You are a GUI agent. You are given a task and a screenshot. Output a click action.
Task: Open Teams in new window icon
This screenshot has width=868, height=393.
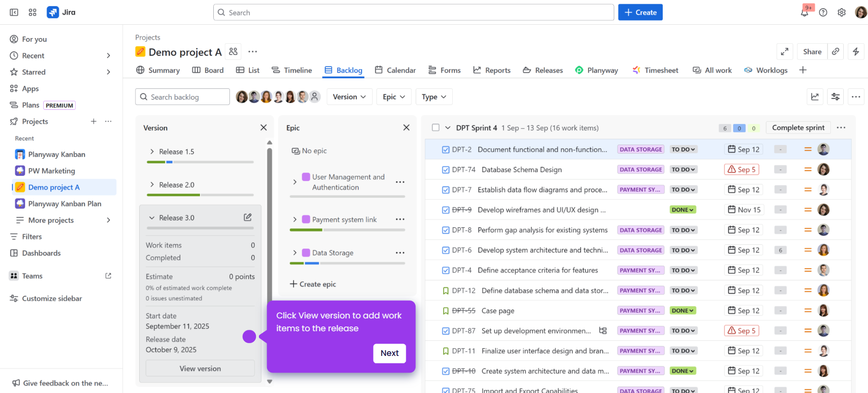click(x=108, y=276)
